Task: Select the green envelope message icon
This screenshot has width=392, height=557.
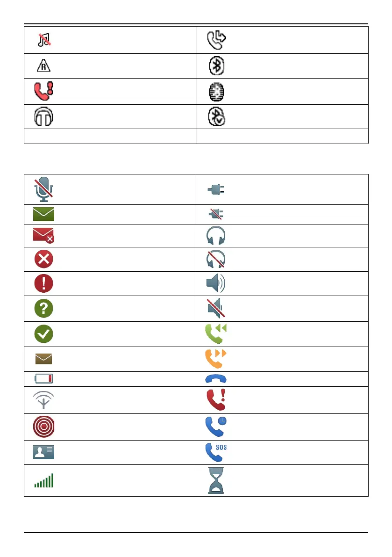Action: [x=43, y=215]
